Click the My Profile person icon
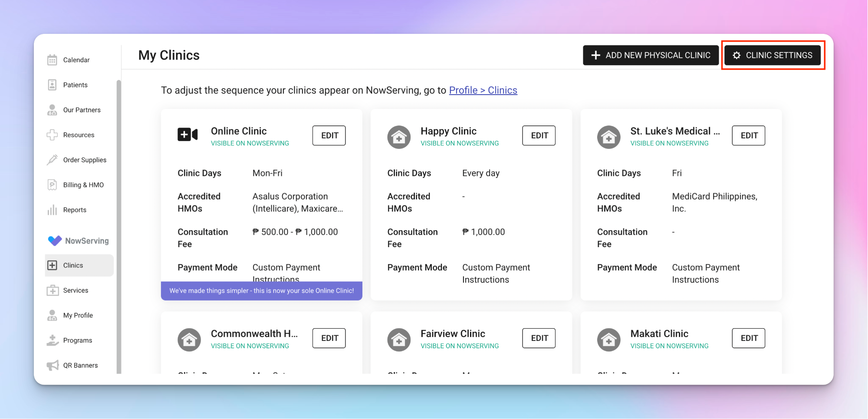Viewport: 868px width, 419px height. click(x=52, y=315)
